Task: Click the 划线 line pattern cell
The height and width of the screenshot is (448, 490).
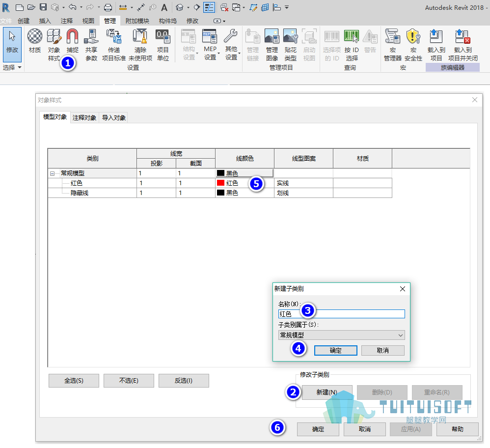Action: 303,193
